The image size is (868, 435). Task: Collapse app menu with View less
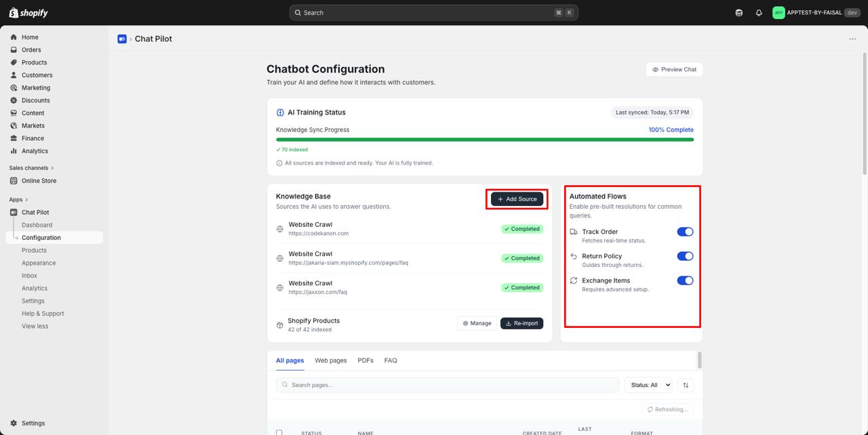[35, 327]
